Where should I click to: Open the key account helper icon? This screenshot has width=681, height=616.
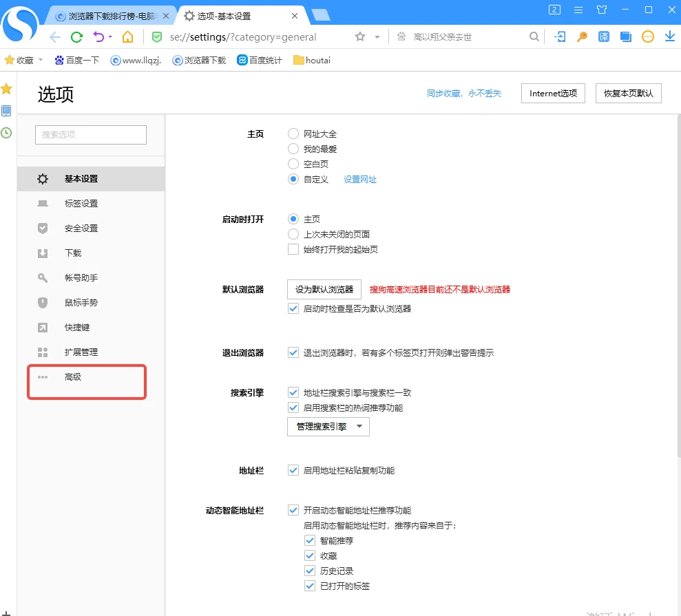click(x=582, y=37)
